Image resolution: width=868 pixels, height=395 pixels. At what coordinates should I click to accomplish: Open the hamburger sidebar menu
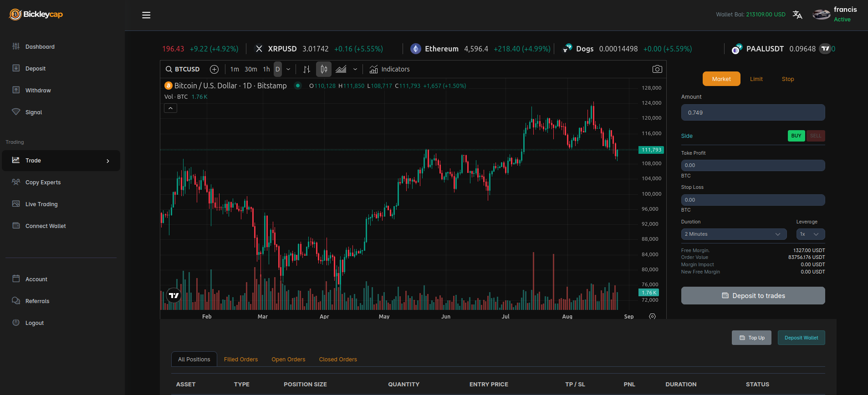(146, 15)
